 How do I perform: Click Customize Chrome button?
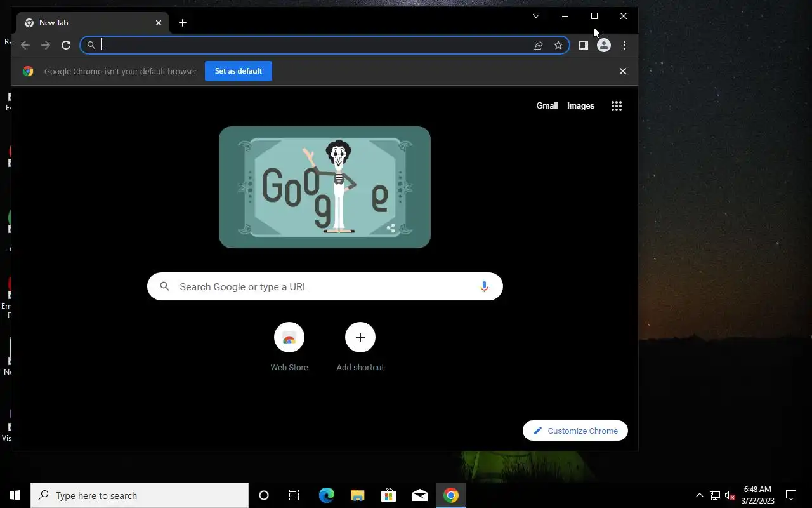click(x=575, y=431)
